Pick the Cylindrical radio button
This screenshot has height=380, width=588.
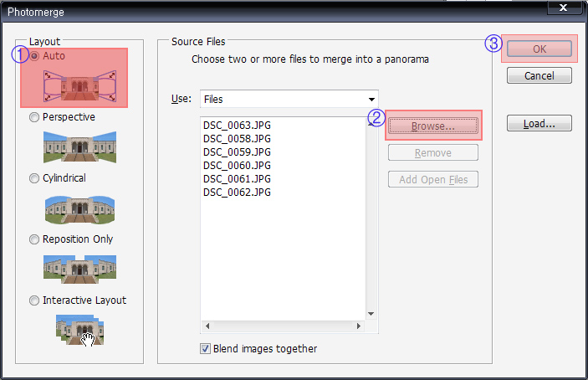[x=34, y=178]
